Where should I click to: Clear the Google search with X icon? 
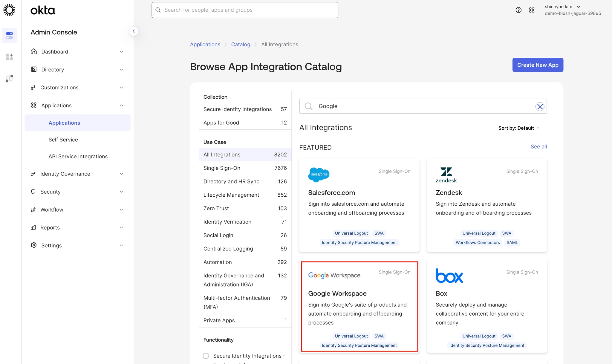click(x=540, y=107)
